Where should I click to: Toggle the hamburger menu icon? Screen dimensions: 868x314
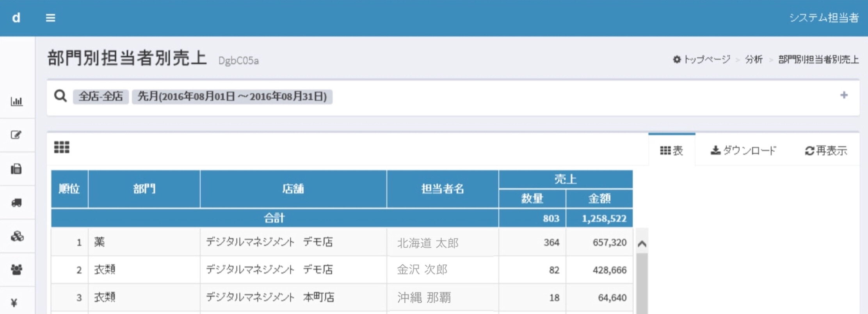pyautogui.click(x=50, y=18)
